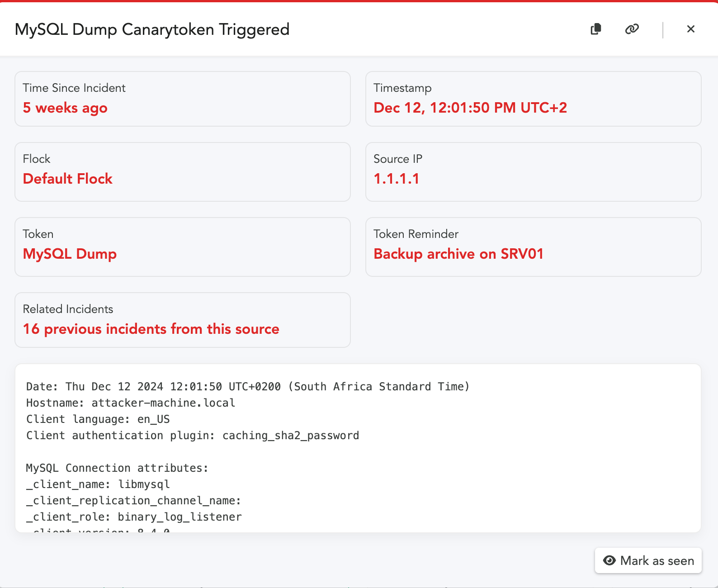Click the eye icon in Mark as seen
The height and width of the screenshot is (588, 718).
(609, 560)
